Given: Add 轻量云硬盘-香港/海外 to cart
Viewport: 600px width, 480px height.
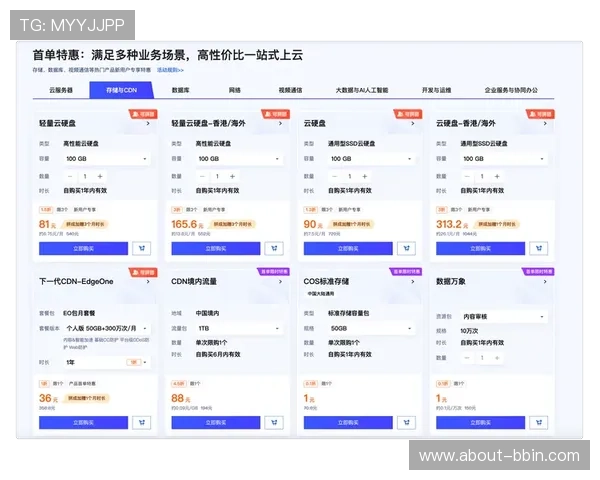Looking at the screenshot, I should [274, 248].
